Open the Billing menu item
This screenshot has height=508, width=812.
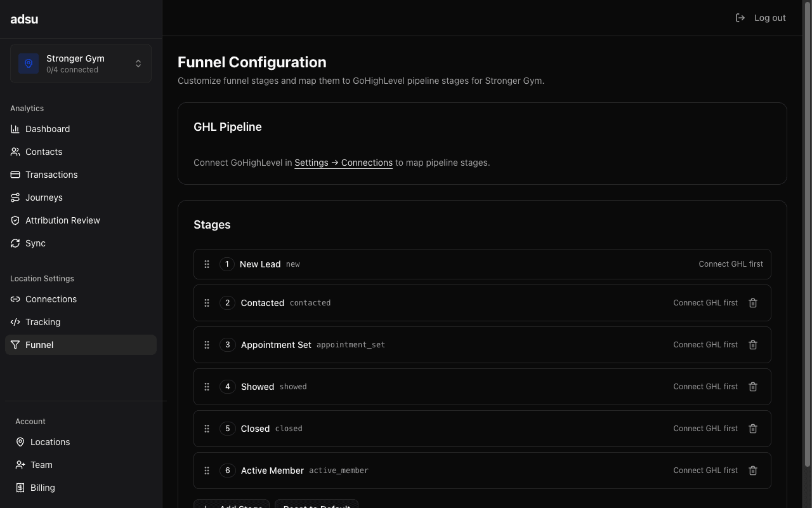42,488
